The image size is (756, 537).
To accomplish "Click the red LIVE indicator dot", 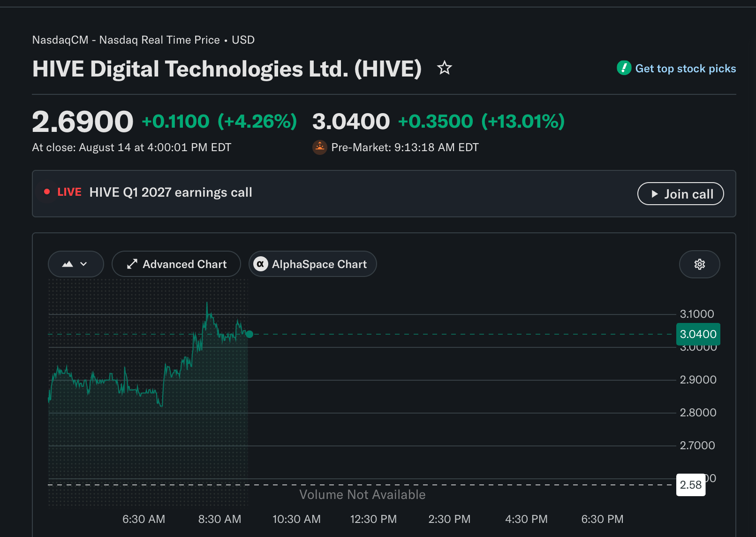I will click(47, 192).
